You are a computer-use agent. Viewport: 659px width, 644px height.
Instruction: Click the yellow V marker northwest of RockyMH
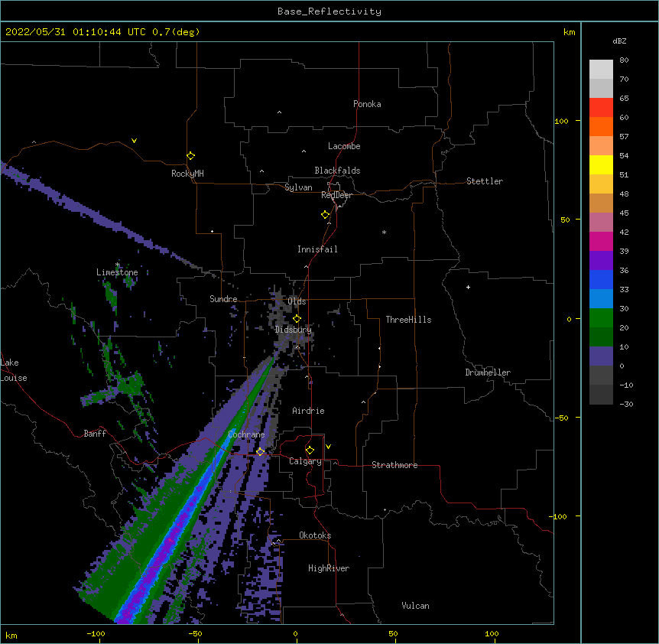click(x=134, y=141)
